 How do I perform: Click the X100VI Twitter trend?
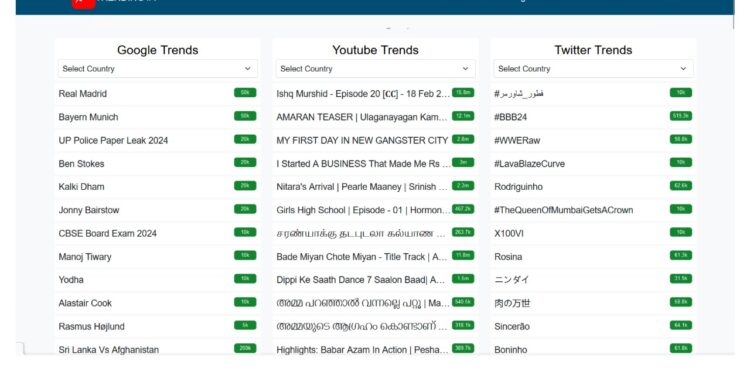coord(508,233)
